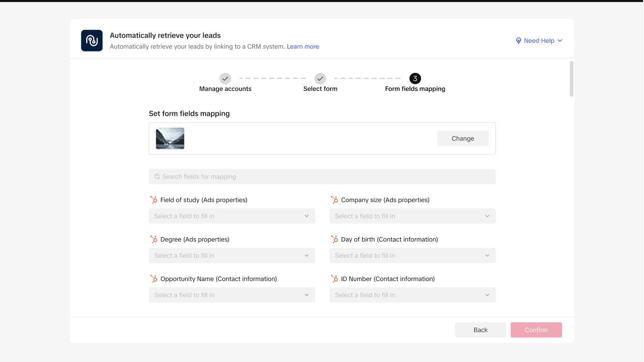The image size is (644, 362).
Task: Click the CRM link app logo icon
Action: [x=92, y=40]
